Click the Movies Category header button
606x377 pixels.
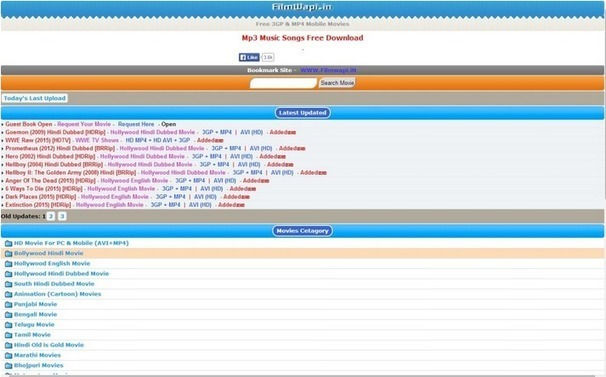point(302,231)
